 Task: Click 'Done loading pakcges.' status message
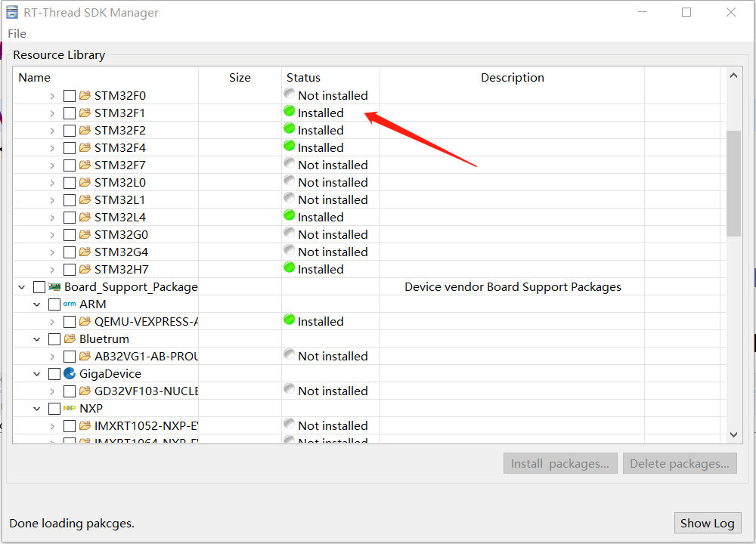click(x=72, y=524)
